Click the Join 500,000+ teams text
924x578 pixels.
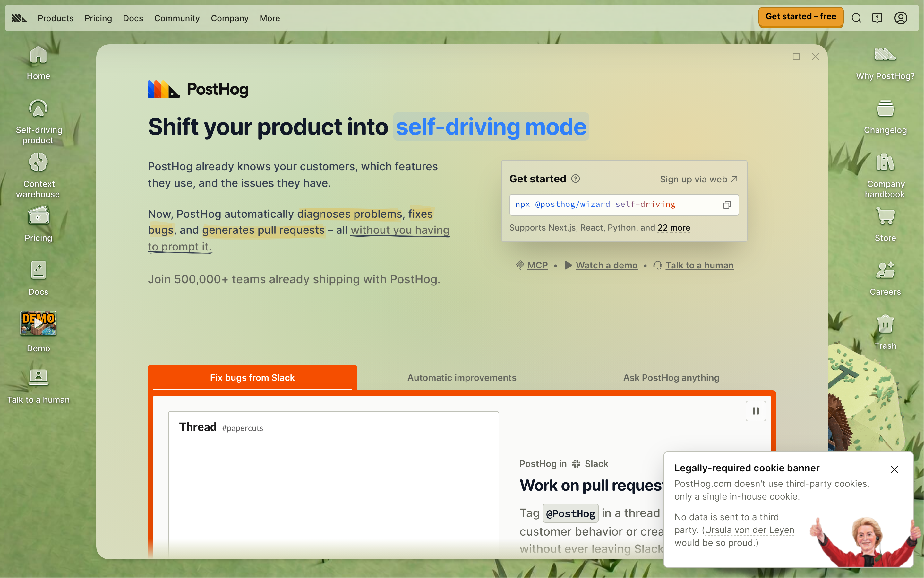point(294,279)
